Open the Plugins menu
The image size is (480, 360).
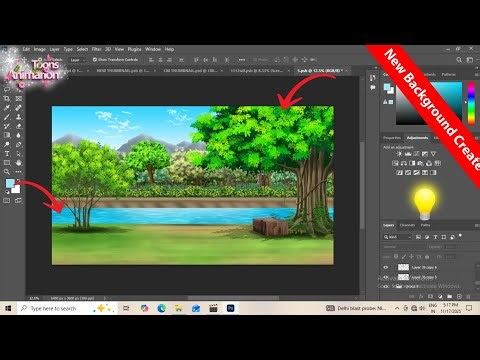[x=134, y=49]
